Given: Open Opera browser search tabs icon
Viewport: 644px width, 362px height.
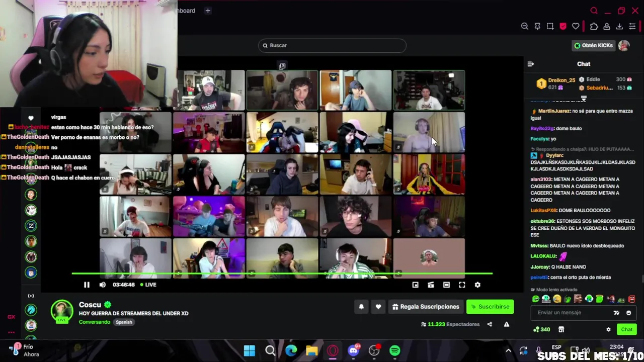Looking at the screenshot, I should point(594,11).
